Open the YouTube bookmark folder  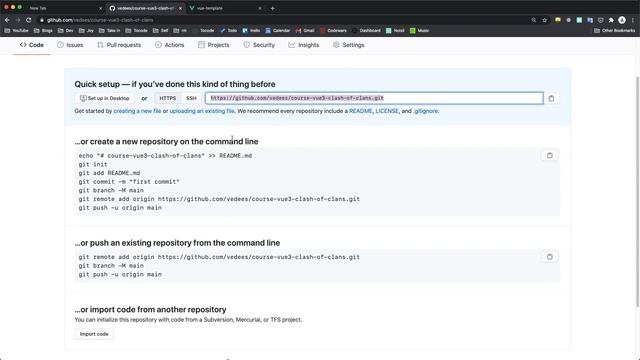click(16, 31)
